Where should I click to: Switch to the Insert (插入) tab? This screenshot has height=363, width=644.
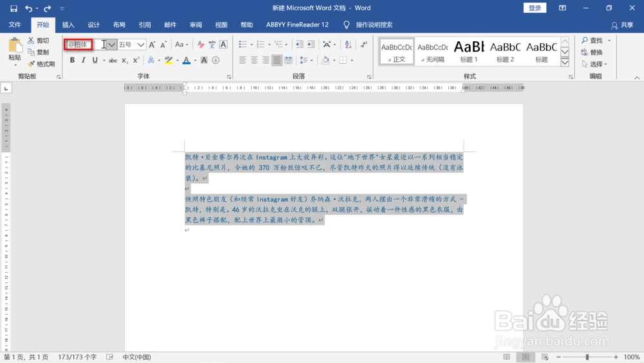click(68, 25)
